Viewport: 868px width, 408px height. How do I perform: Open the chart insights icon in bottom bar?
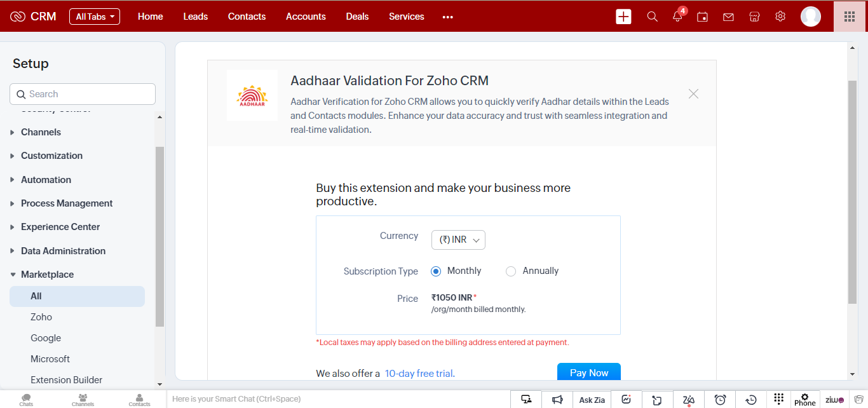627,400
